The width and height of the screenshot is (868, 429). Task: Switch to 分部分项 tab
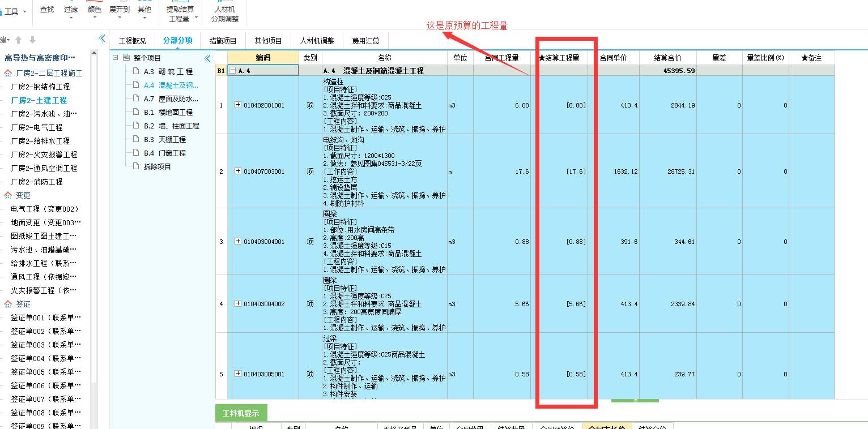point(177,41)
